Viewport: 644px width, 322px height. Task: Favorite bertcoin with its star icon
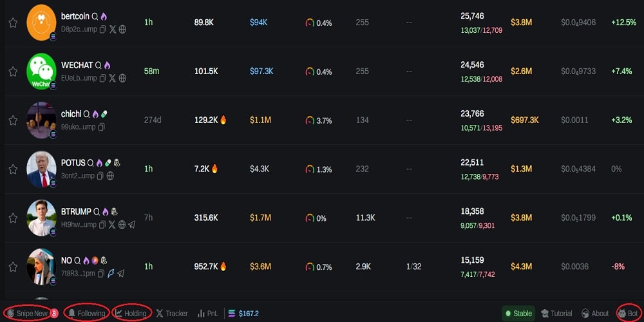coord(13,23)
